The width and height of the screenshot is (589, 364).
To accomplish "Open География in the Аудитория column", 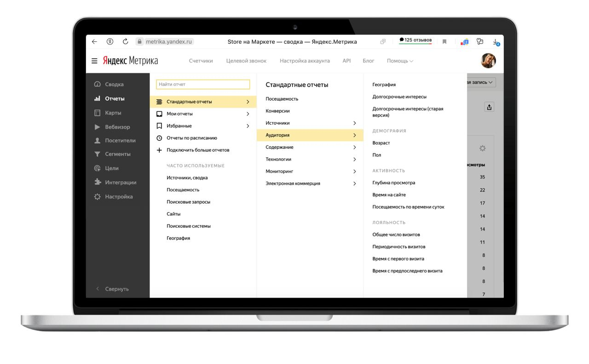I will (x=384, y=85).
